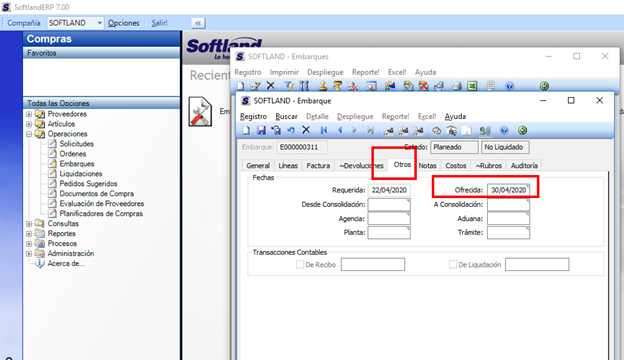The width and height of the screenshot is (624, 360).
Task: Switch to the Factura tab
Action: click(x=318, y=165)
